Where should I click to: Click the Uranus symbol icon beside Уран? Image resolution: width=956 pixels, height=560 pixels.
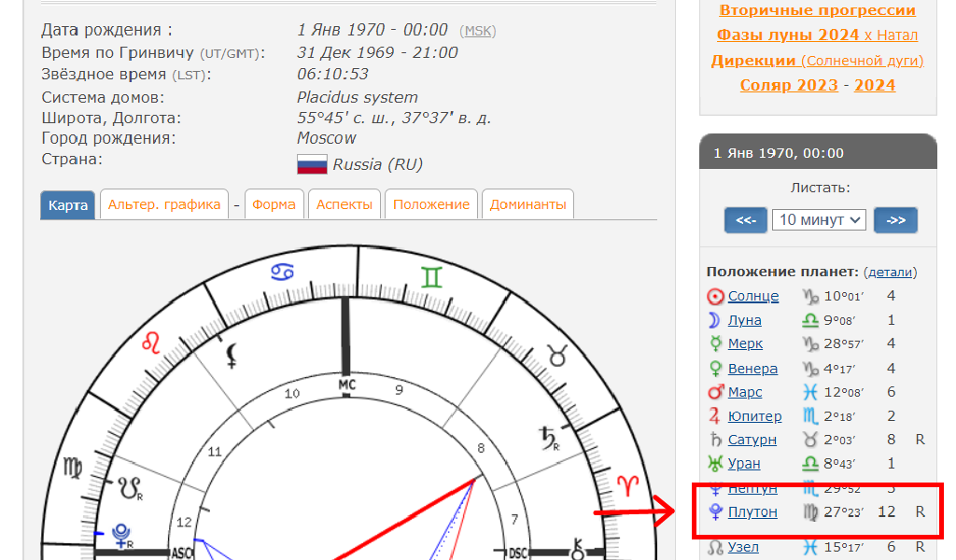click(x=715, y=464)
